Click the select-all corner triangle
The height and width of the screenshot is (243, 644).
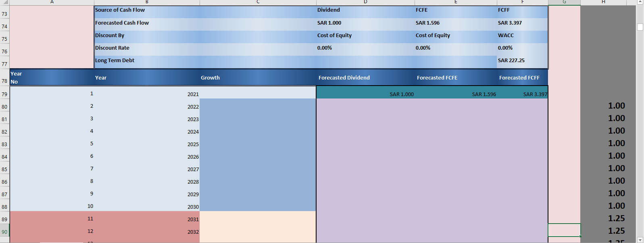[x=4, y=2]
